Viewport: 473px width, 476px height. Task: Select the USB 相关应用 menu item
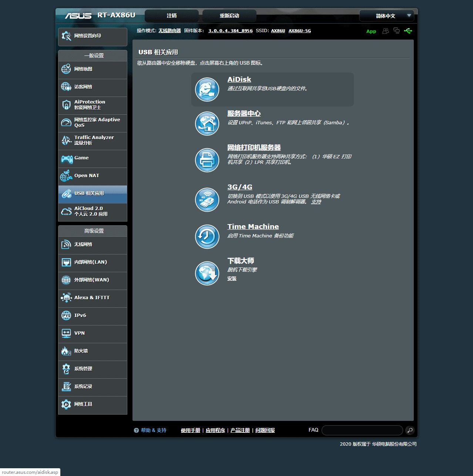click(x=93, y=194)
